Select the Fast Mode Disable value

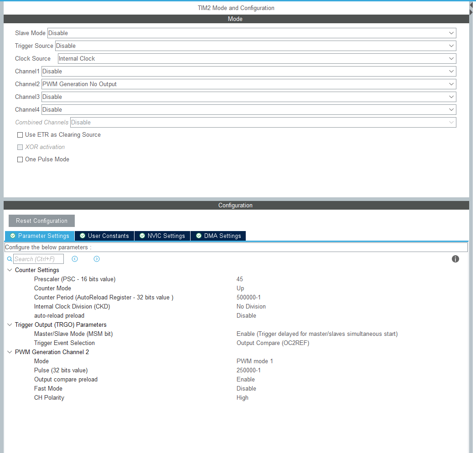[x=246, y=388]
